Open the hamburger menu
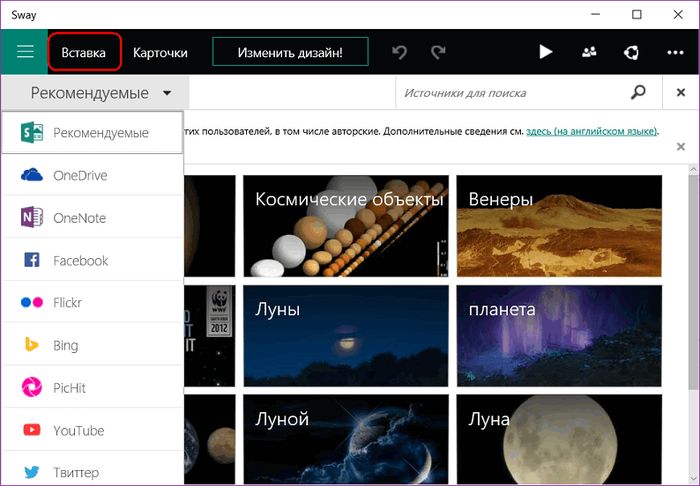 [24, 52]
